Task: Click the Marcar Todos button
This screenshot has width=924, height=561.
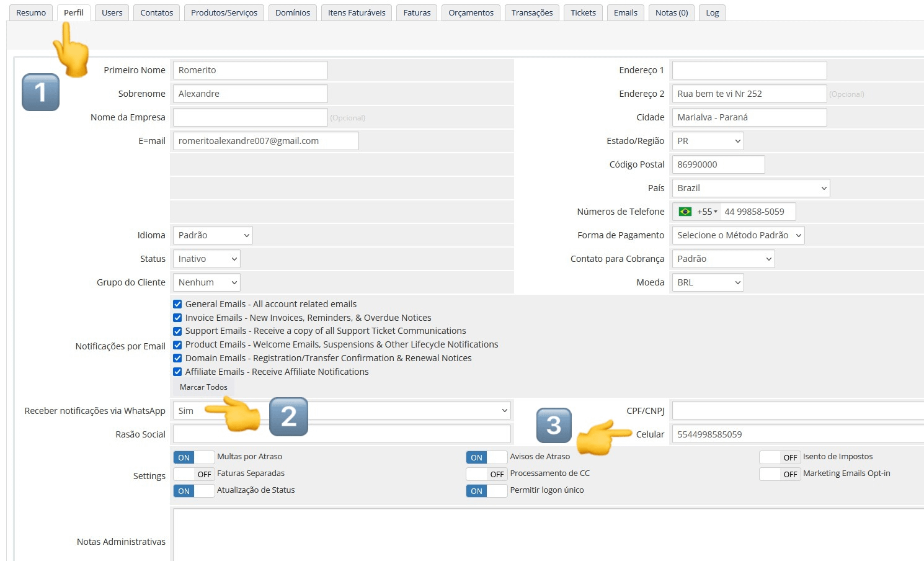Action: [x=203, y=387]
